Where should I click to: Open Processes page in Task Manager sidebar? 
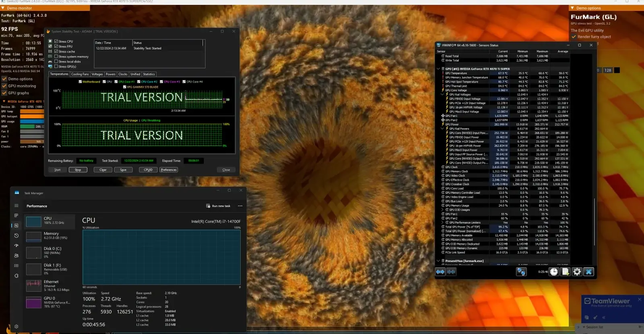(x=17, y=215)
